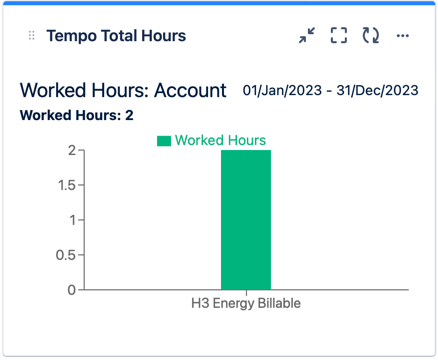Screen dimensions: 438x360
Task: Minimize the Tempo Total Hours gadget
Action: click(x=307, y=35)
